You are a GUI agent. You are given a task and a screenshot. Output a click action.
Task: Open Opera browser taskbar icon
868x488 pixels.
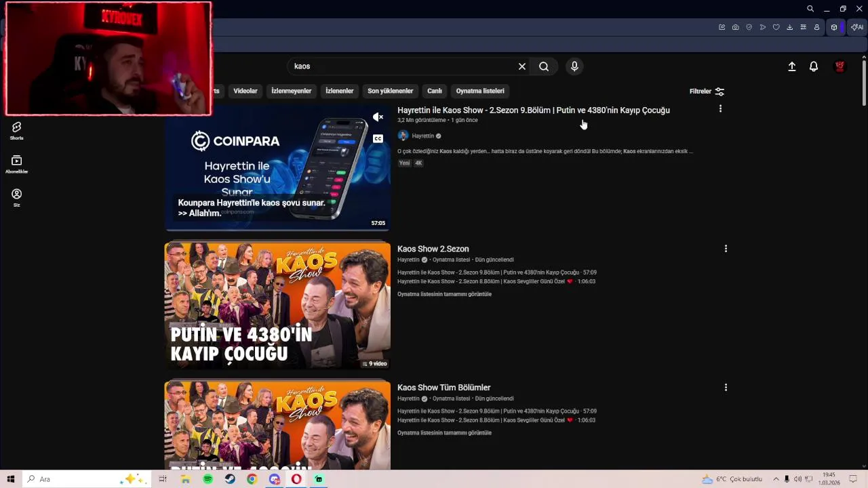pos(296,479)
